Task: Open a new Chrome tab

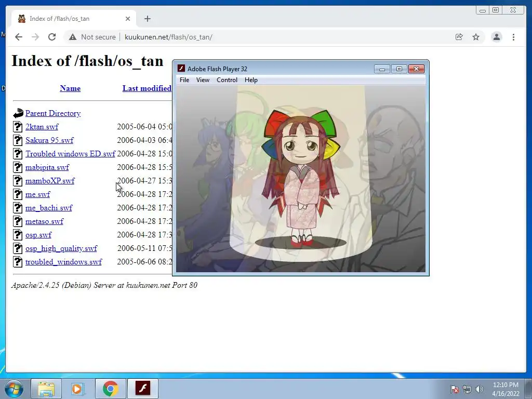Action: (x=147, y=19)
